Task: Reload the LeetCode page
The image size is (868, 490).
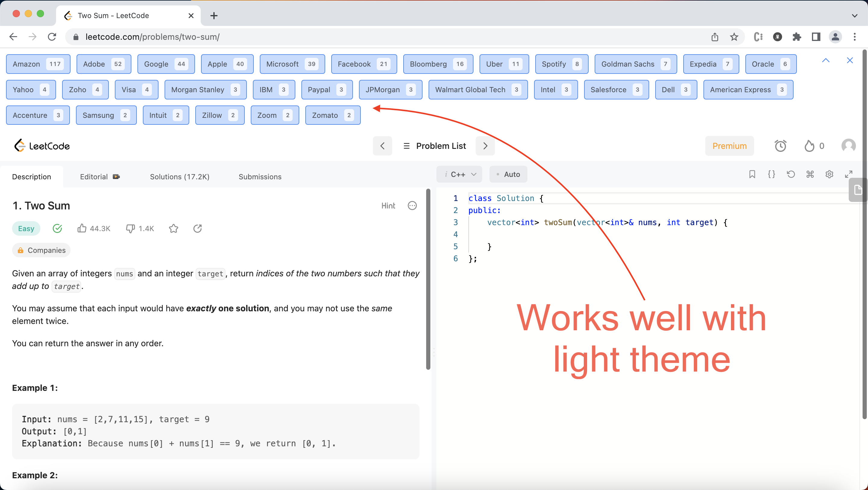Action: pos(52,37)
